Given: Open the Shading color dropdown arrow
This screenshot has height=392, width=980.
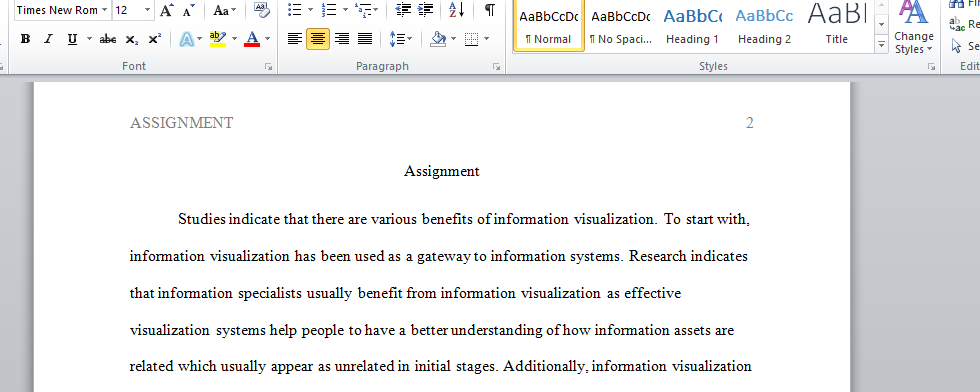Looking at the screenshot, I should pos(454,39).
